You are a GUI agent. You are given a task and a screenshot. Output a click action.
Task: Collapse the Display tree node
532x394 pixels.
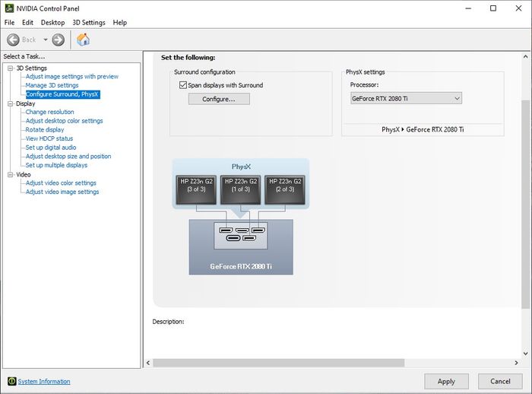pyautogui.click(x=10, y=103)
